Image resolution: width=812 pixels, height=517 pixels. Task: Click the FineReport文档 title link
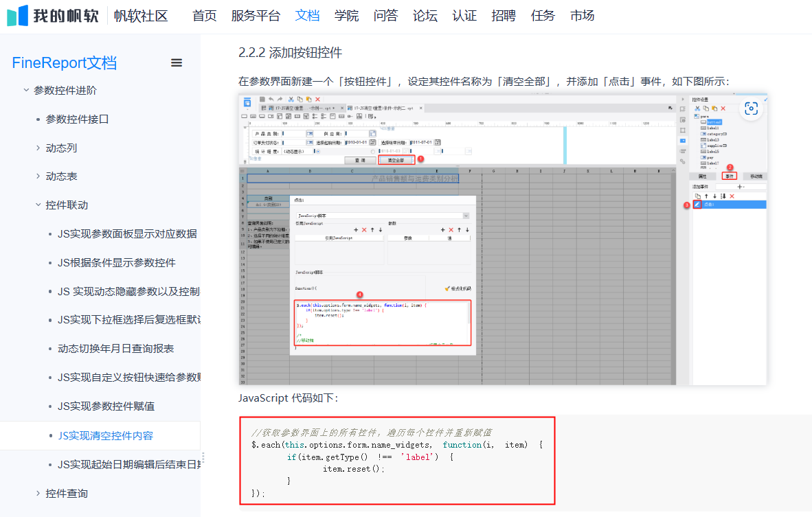(64, 62)
